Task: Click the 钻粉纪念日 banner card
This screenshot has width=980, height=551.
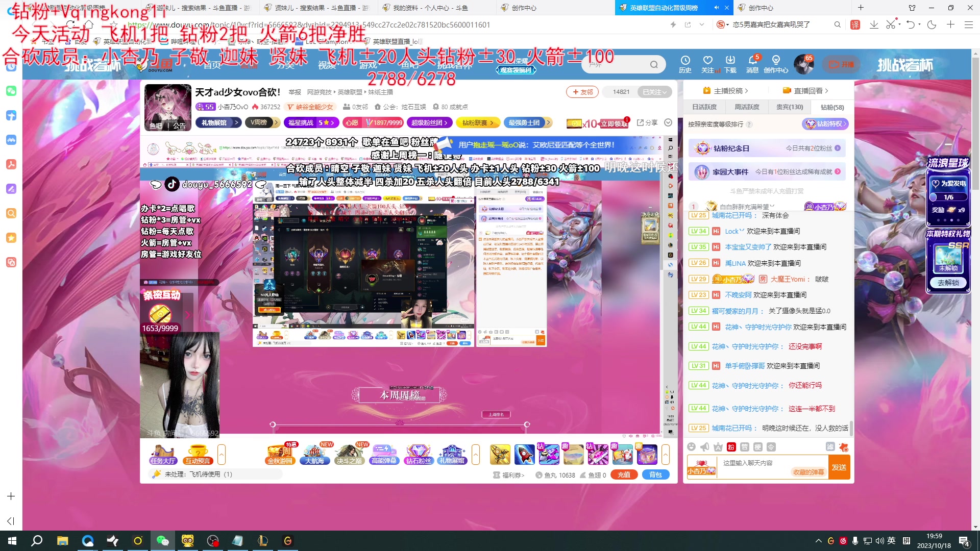Action: 767,148
